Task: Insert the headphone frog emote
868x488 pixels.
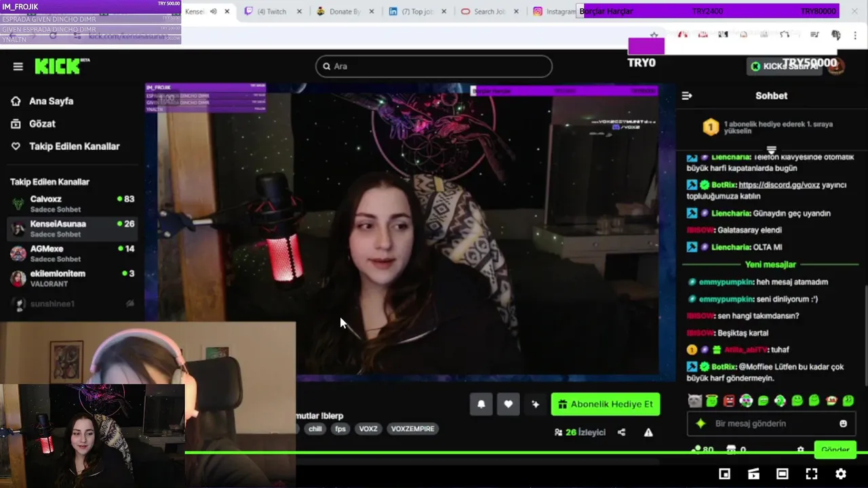Action: [745, 401]
